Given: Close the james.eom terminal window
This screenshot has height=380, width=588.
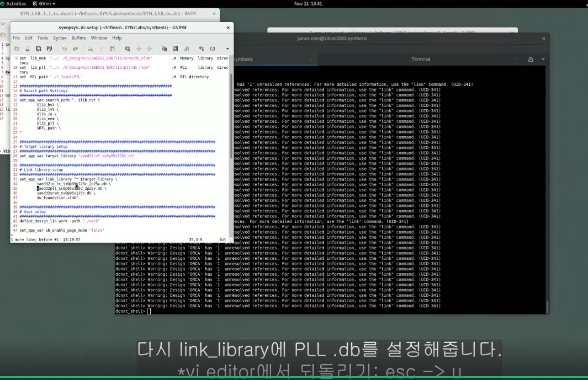Looking at the screenshot, I should coord(543,38).
